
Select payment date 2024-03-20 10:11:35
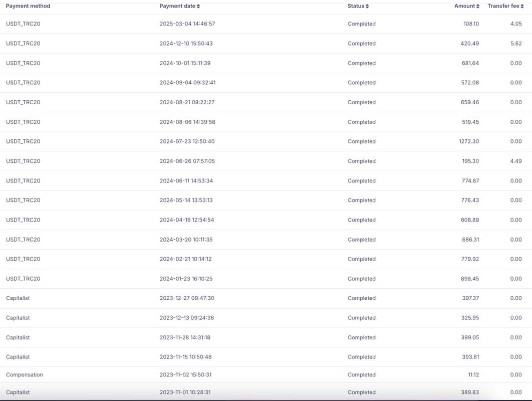coord(186,240)
